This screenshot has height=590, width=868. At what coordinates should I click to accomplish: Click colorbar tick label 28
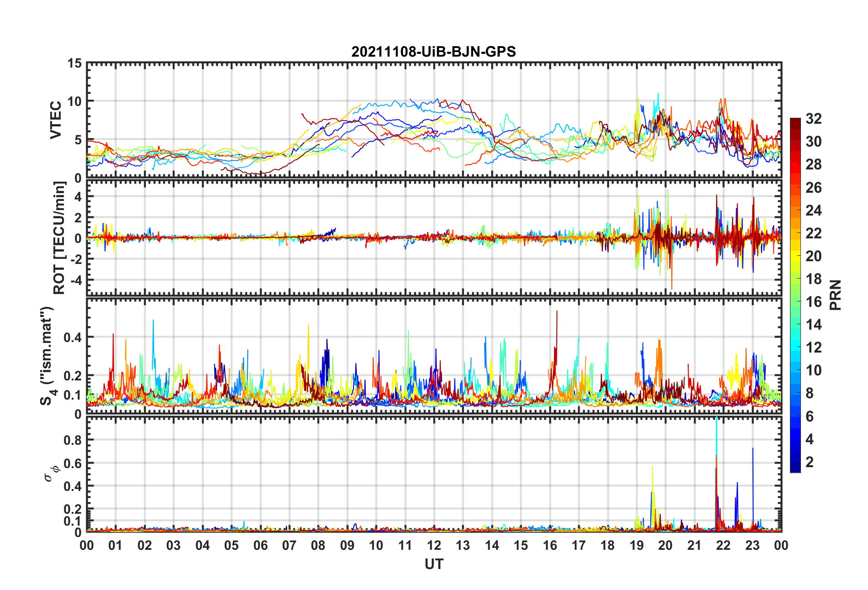coord(813,164)
